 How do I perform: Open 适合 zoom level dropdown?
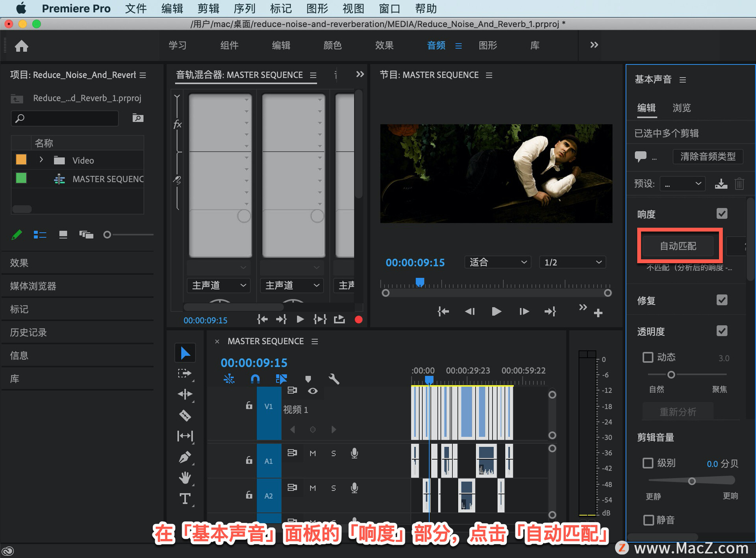pos(498,262)
